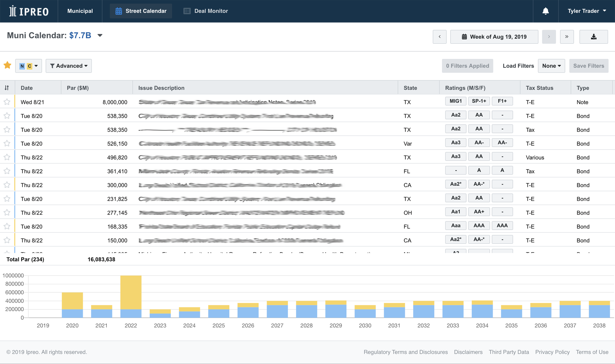Go to previous week arrow
Screen dimensions: 615x364
click(x=439, y=37)
